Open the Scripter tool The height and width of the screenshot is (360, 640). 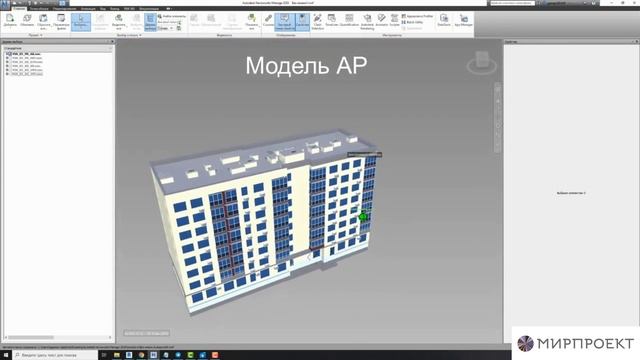point(394,21)
